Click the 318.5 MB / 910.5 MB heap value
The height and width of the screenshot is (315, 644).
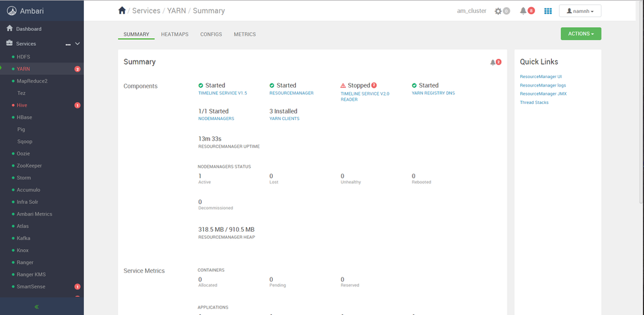(x=226, y=229)
